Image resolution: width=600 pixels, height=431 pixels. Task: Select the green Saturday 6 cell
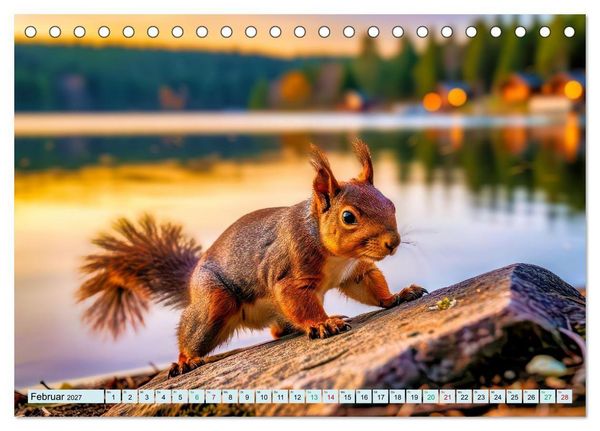197,397
